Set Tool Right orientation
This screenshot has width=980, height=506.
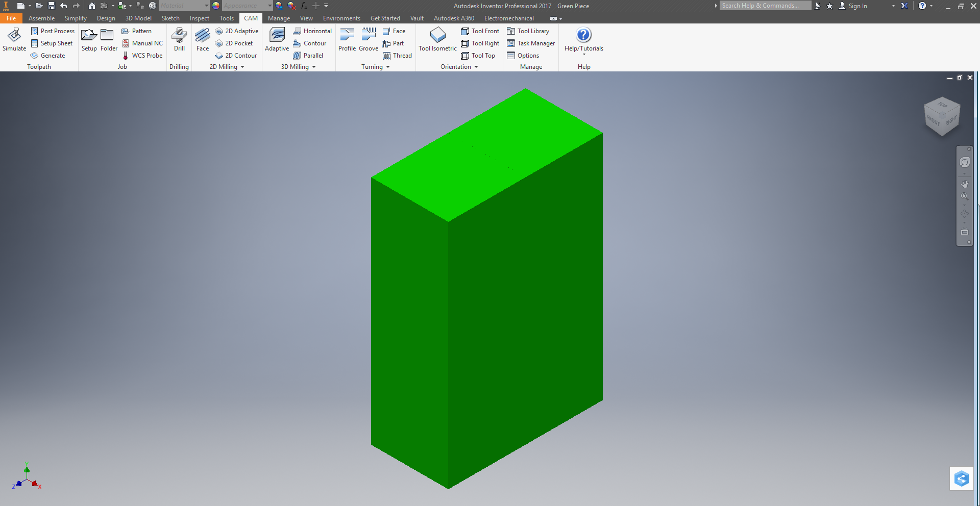click(x=480, y=43)
